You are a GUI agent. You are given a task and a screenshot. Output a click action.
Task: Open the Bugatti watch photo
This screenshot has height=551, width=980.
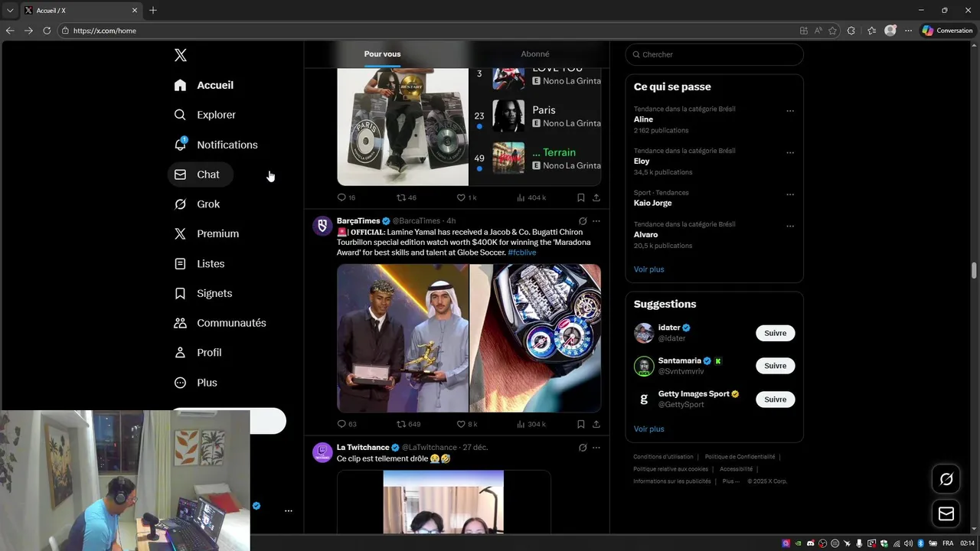point(535,338)
